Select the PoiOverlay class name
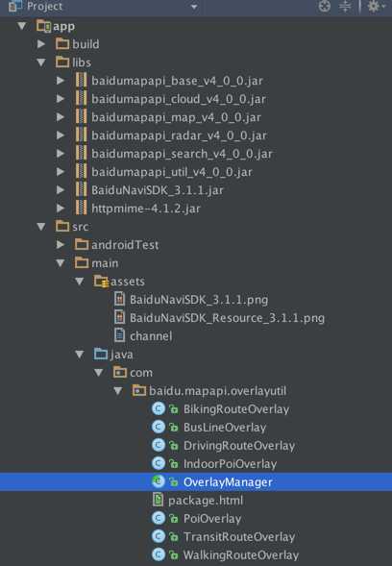Screen dimensions: 392x566 click(x=212, y=519)
